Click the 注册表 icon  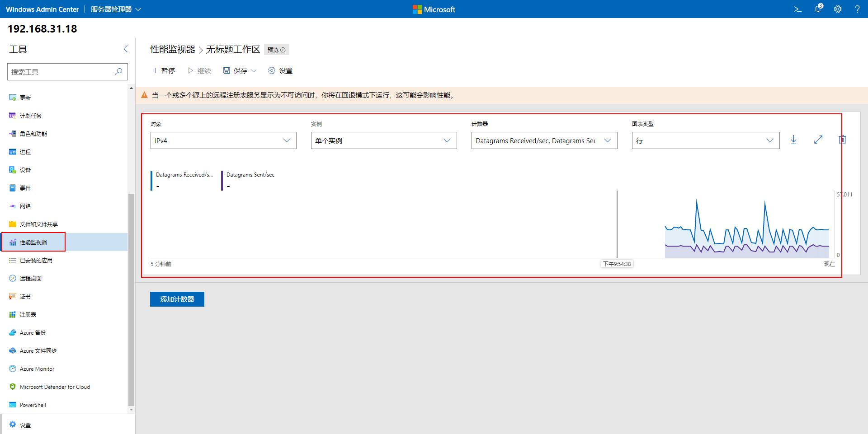click(13, 314)
